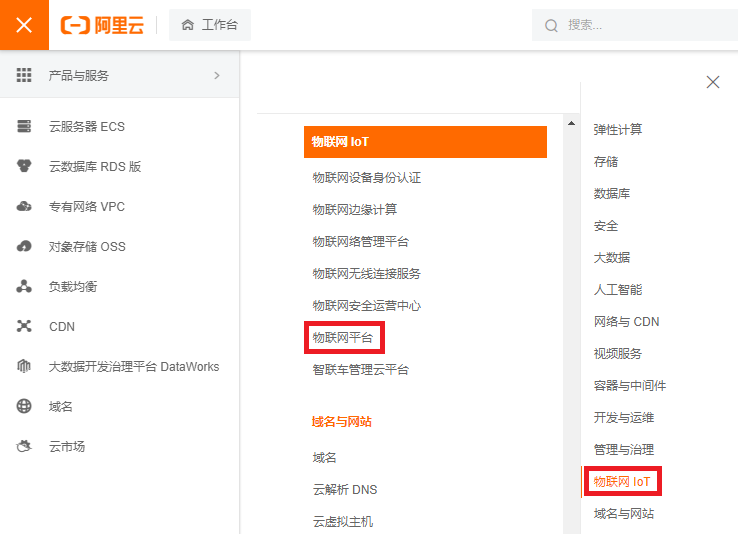738x534 pixels.
Task: Select 云市场 in the sidebar
Action: point(67,447)
